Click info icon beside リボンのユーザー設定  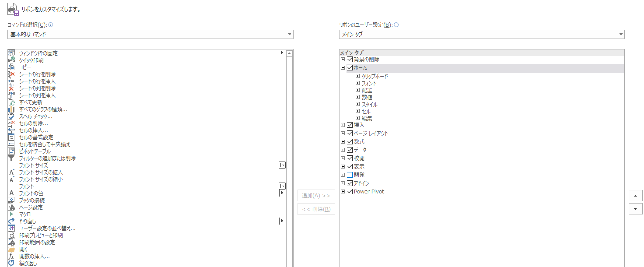click(396, 25)
